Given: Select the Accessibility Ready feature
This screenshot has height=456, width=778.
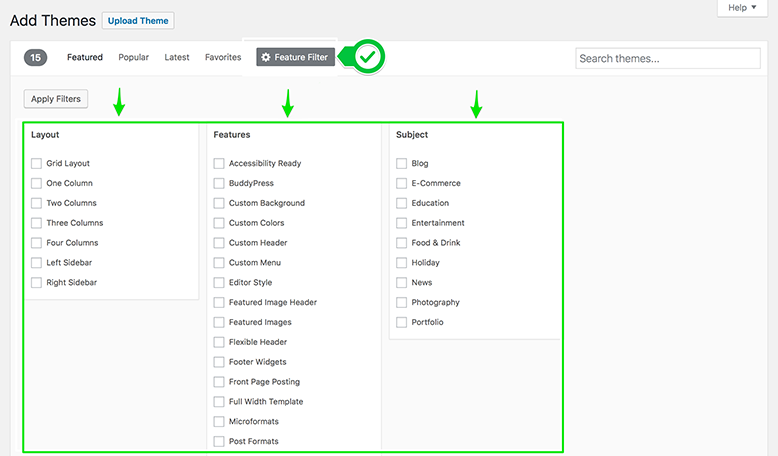Looking at the screenshot, I should pyautogui.click(x=219, y=163).
